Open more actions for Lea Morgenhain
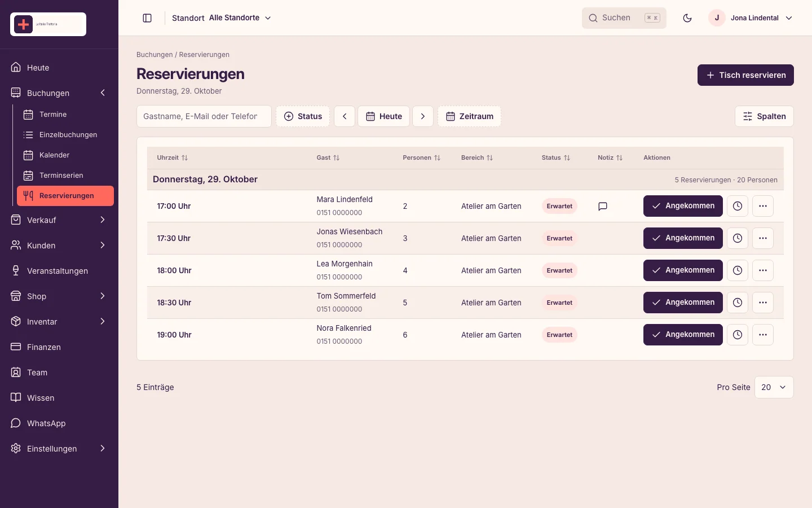 pos(763,270)
